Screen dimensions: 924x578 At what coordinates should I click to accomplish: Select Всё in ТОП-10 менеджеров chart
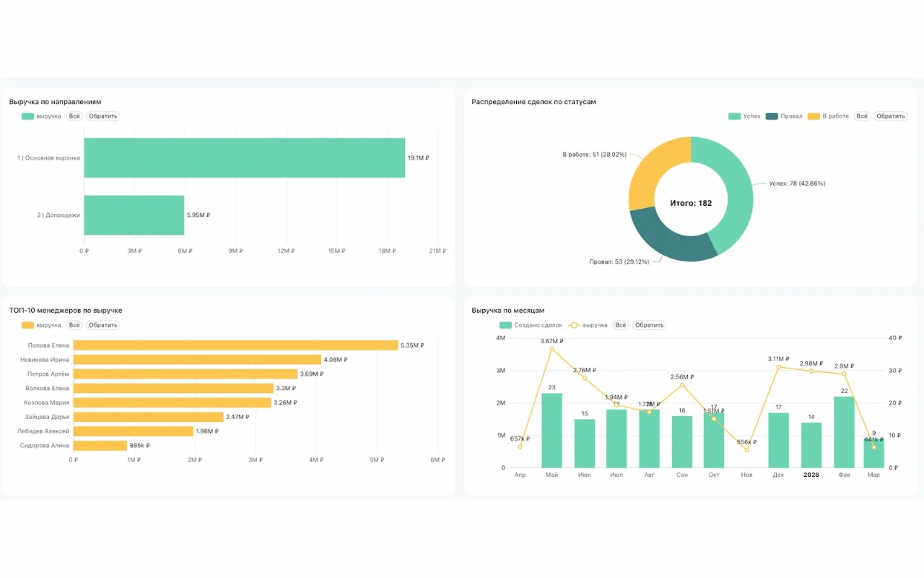pos(74,325)
